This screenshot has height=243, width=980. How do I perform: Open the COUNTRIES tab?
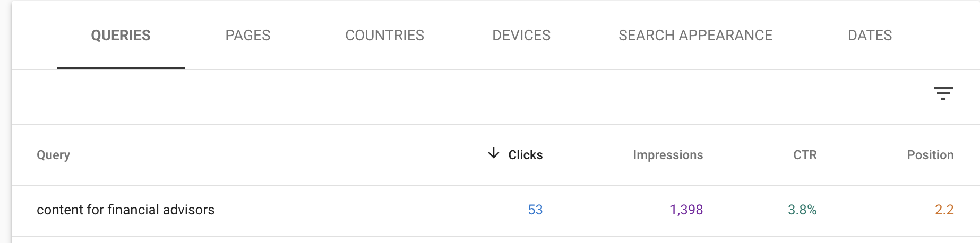pos(384,36)
